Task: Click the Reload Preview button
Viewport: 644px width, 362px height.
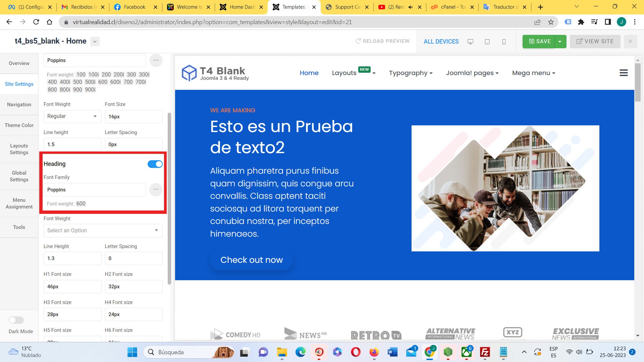Action: 383,41
